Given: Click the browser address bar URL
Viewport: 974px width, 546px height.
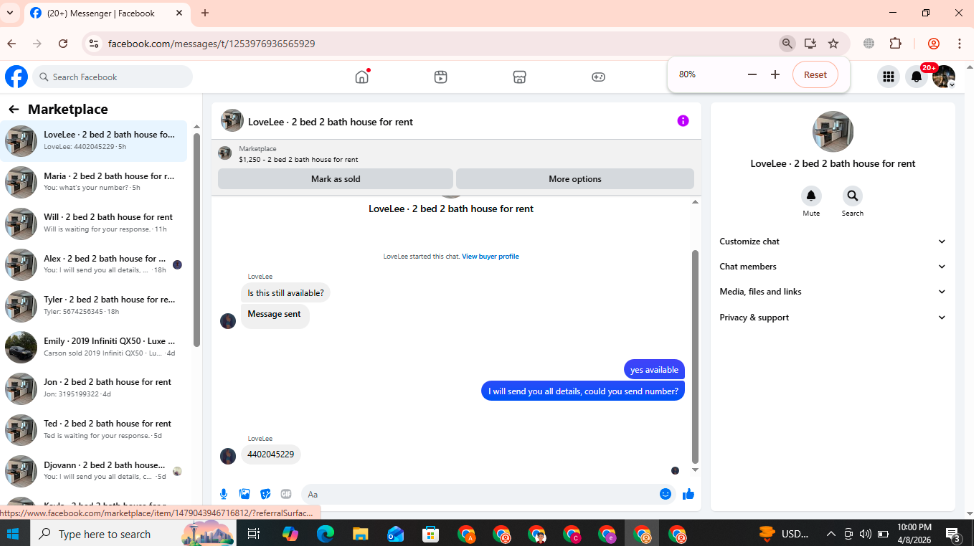Looking at the screenshot, I should coord(211,43).
